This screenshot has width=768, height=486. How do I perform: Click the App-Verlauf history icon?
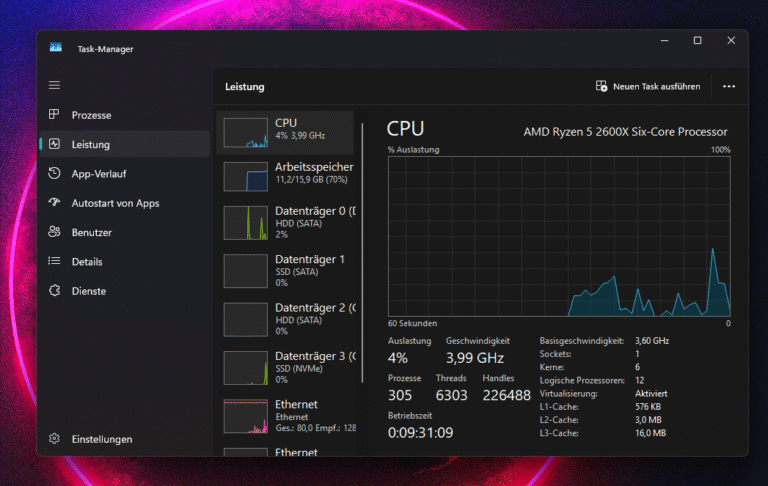point(54,174)
